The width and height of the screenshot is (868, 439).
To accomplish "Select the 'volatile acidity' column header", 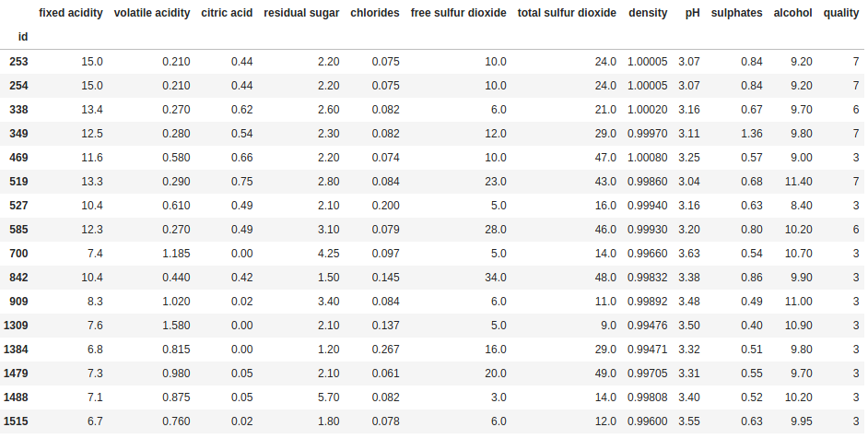I will click(x=152, y=14).
